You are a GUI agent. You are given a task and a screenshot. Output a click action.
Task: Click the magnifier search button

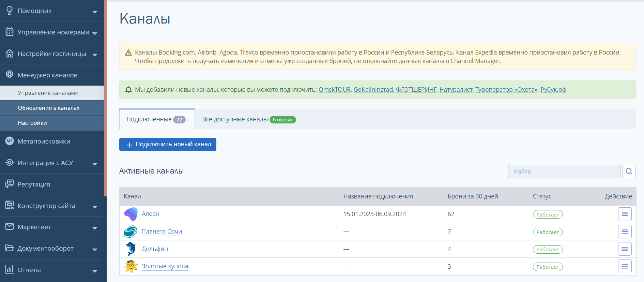[629, 171]
